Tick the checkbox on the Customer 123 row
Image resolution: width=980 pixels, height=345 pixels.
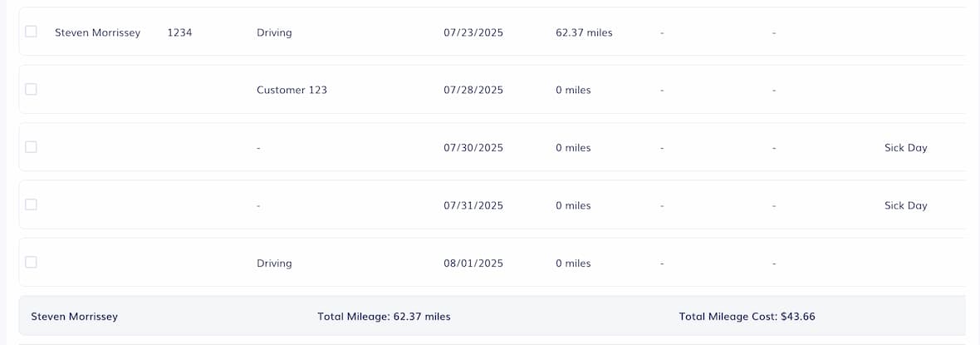coord(31,89)
